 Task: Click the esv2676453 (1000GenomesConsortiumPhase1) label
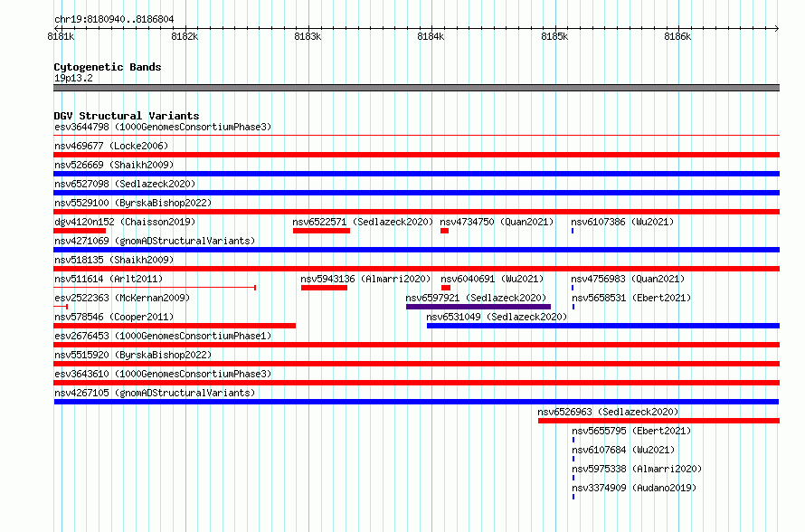[x=163, y=336]
